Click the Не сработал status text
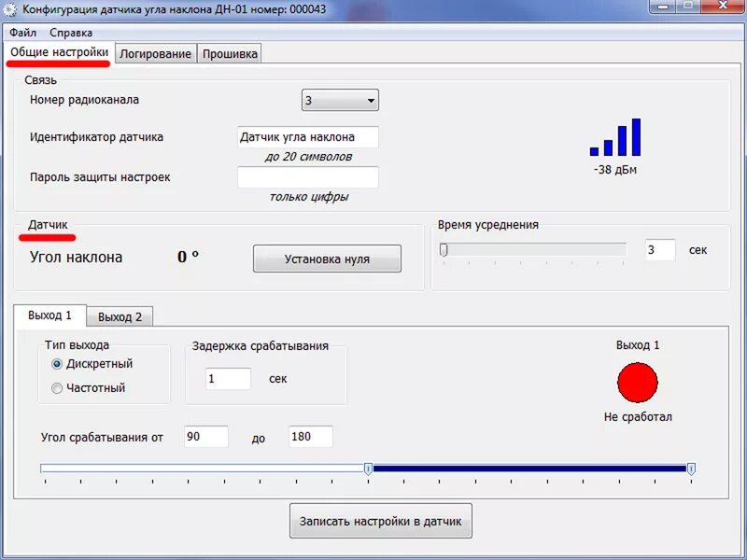Screen dimensions: 747x560 tap(638, 416)
